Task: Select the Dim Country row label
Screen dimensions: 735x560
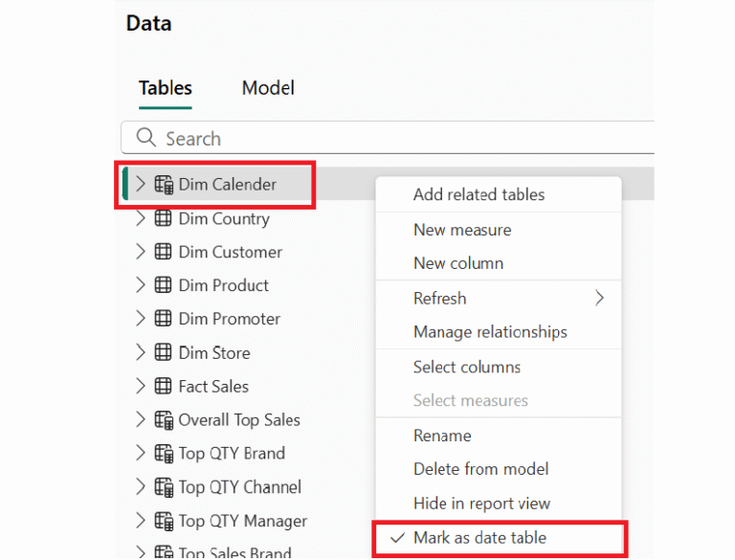Action: pyautogui.click(x=225, y=218)
